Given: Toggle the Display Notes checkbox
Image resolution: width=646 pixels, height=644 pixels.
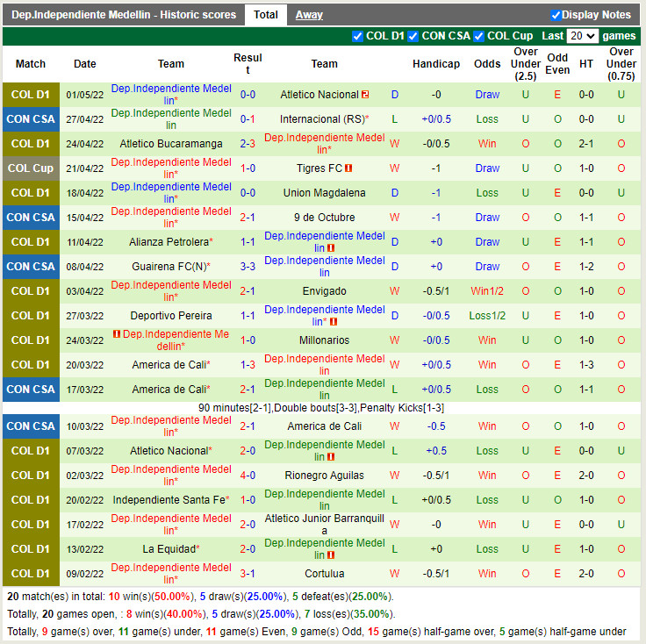Looking at the screenshot, I should [x=556, y=15].
